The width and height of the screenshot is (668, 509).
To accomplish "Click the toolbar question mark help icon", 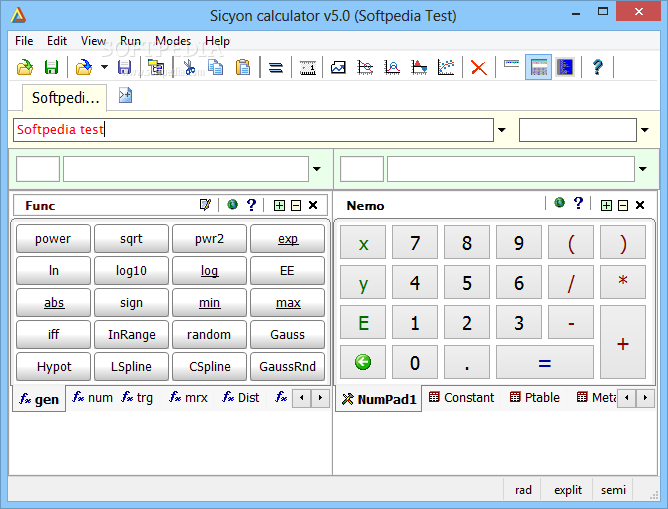I will (x=597, y=67).
